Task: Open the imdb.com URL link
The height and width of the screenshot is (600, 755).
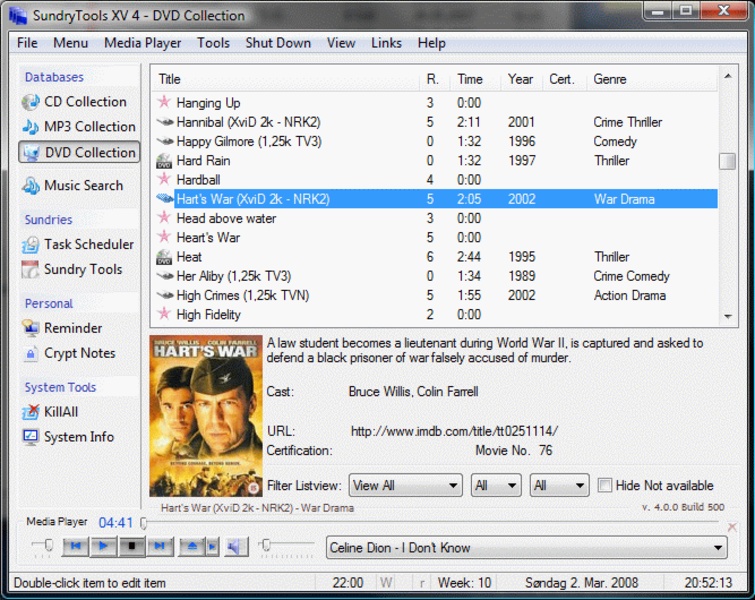Action: click(454, 430)
